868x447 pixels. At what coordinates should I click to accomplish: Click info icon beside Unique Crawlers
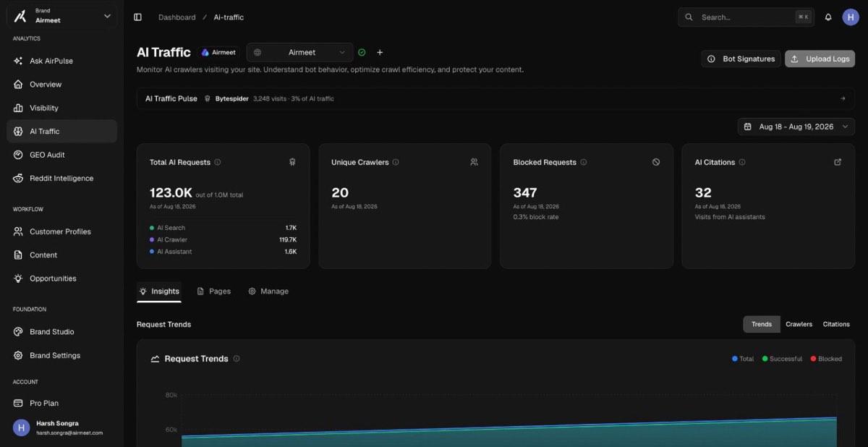pos(396,162)
